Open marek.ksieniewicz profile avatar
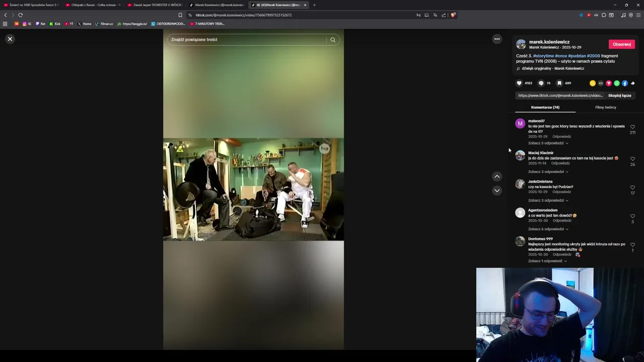Image resolution: width=644 pixels, height=362 pixels. tap(521, 44)
